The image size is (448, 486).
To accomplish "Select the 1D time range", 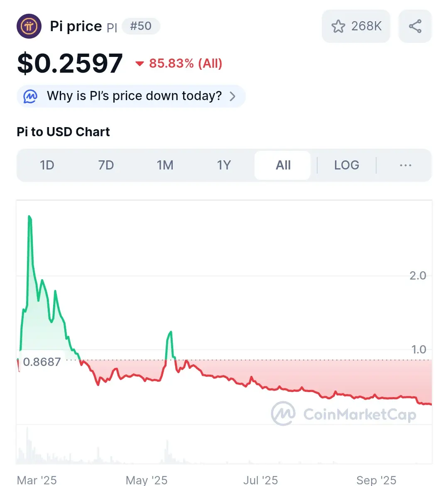I will [x=47, y=165].
